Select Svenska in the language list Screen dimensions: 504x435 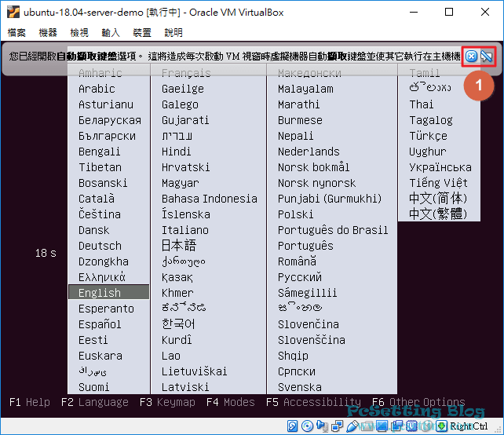[299, 386]
